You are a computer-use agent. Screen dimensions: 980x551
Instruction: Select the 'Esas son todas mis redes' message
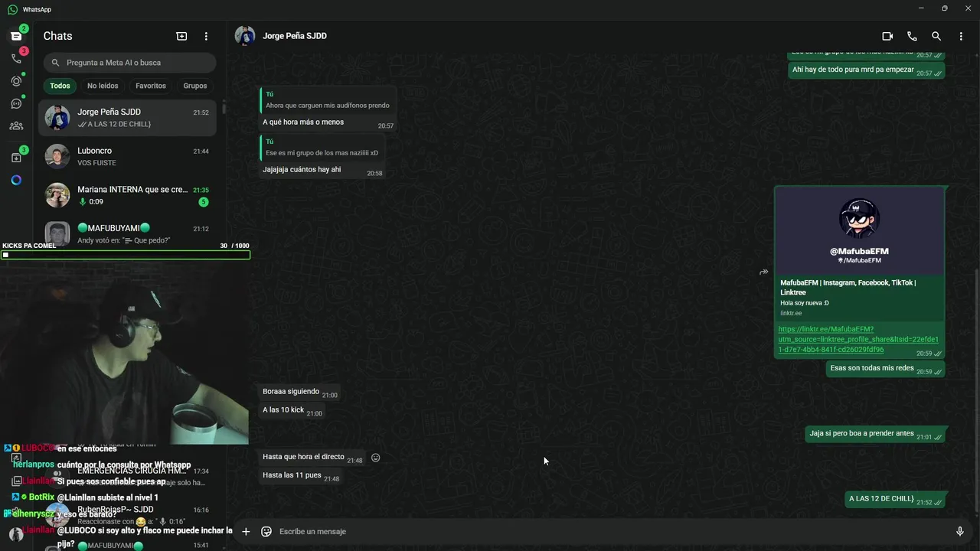pyautogui.click(x=886, y=368)
